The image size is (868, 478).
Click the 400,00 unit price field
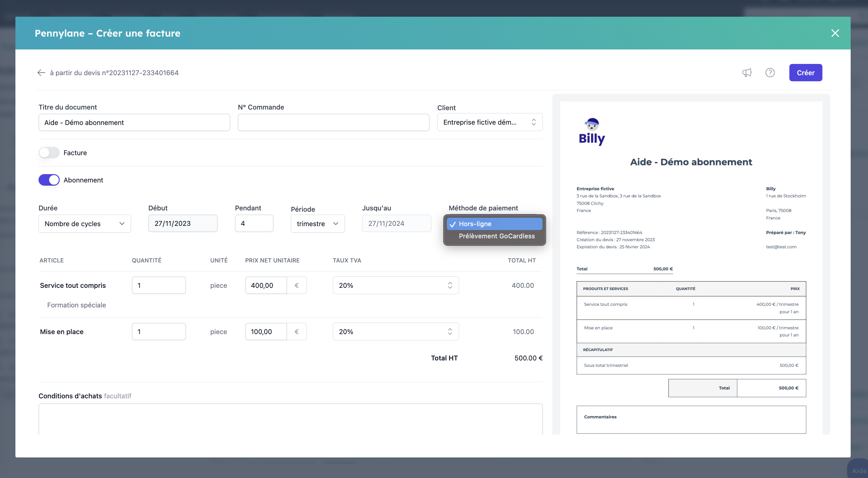point(266,286)
